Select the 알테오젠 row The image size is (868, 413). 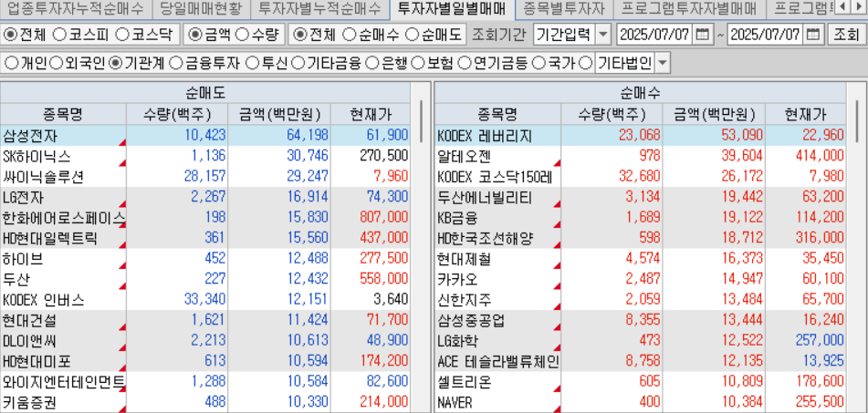(640, 156)
